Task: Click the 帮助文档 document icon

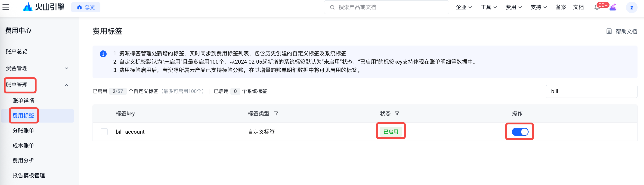Action: coord(609,31)
